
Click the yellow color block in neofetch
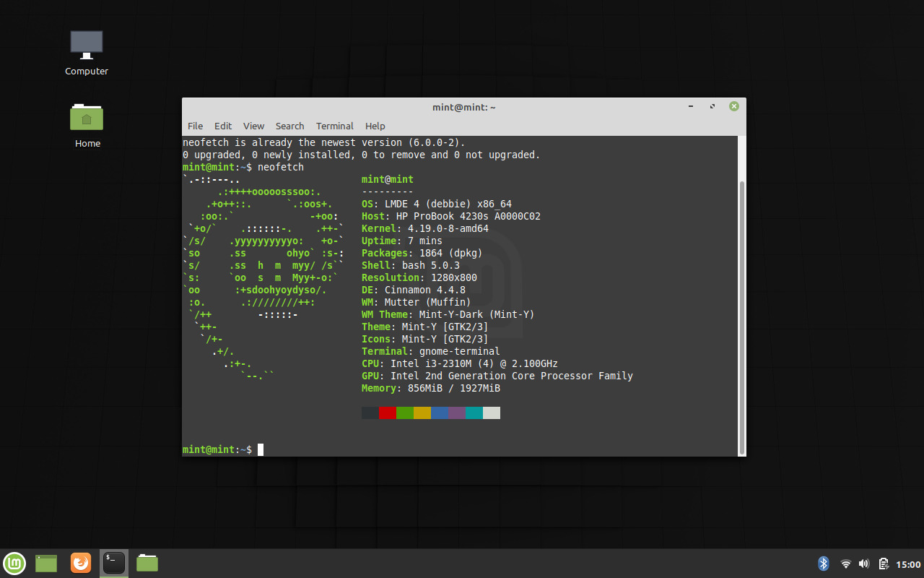422,413
